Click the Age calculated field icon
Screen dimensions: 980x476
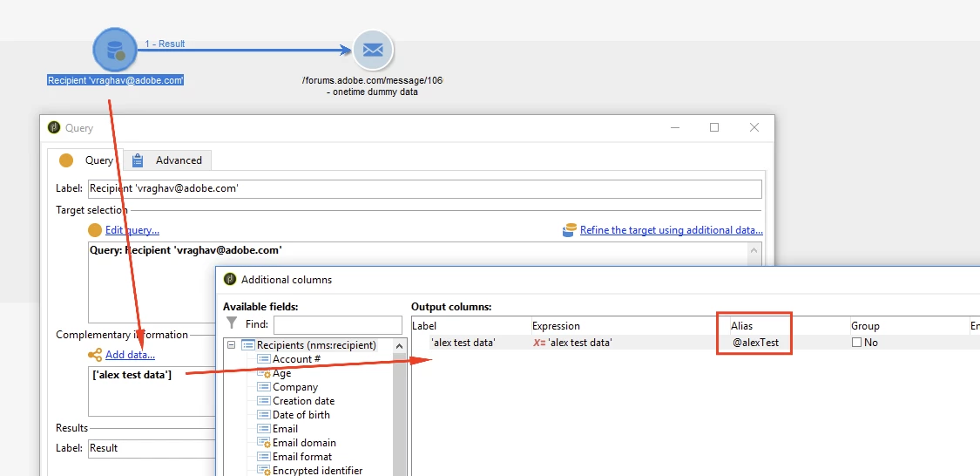point(264,373)
